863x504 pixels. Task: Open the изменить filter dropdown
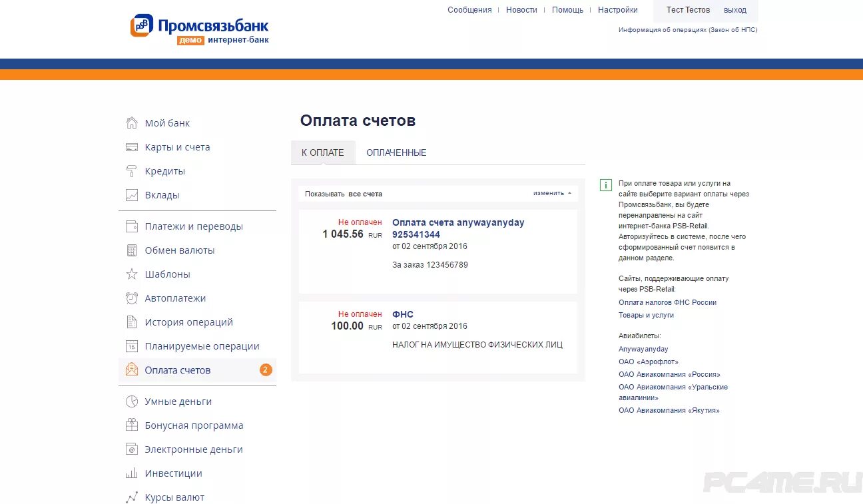[552, 193]
